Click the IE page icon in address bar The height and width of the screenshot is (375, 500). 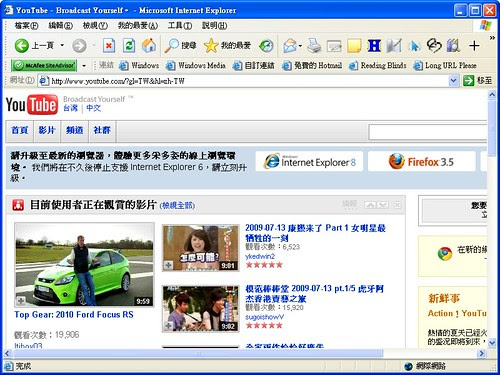(43, 81)
